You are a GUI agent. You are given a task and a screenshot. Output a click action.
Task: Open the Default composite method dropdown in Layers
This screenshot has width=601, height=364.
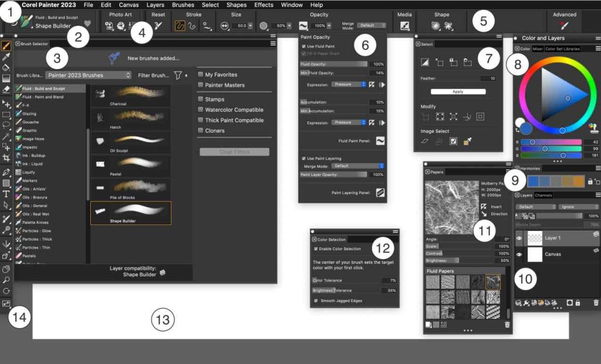536,207
